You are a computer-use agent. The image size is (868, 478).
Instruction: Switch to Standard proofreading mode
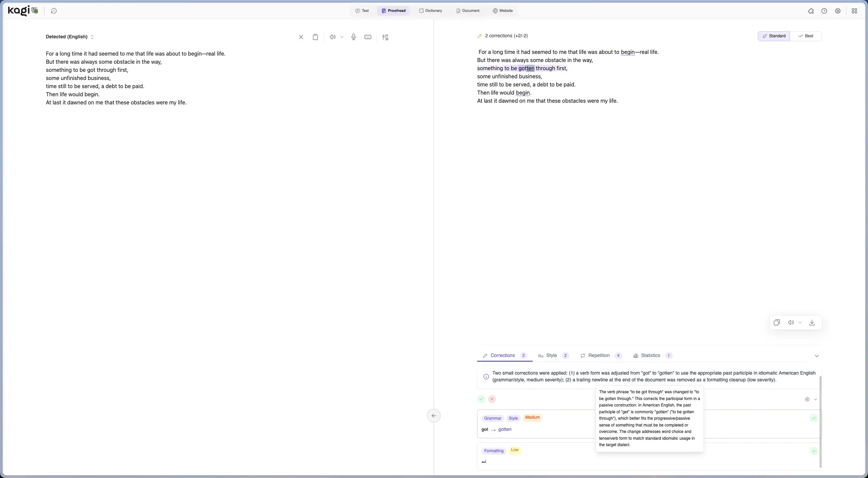(x=774, y=36)
